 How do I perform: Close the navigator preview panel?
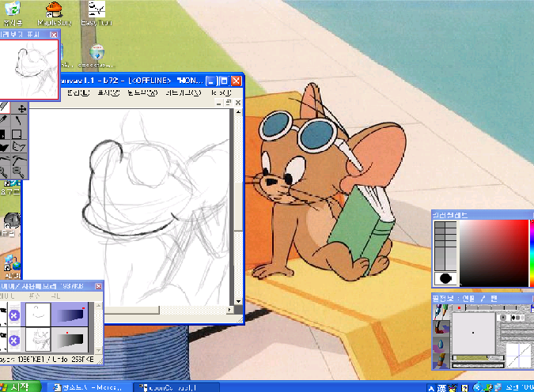(x=54, y=35)
